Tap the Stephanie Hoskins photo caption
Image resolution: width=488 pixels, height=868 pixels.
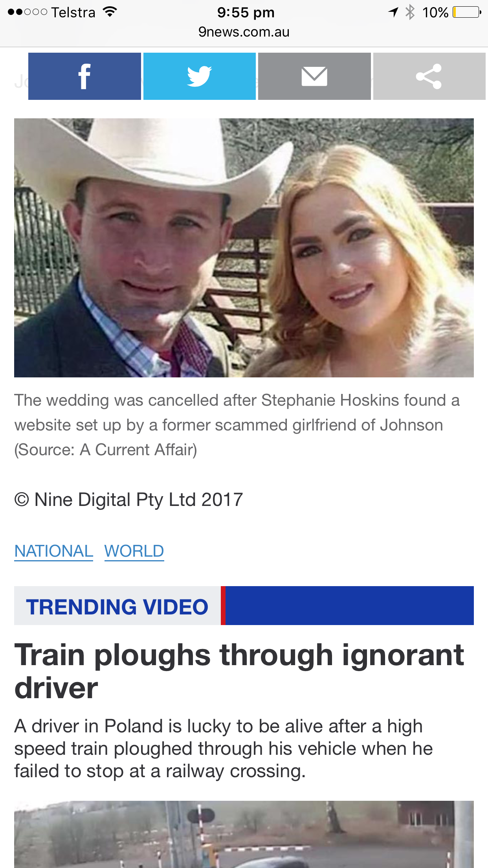[x=237, y=425]
